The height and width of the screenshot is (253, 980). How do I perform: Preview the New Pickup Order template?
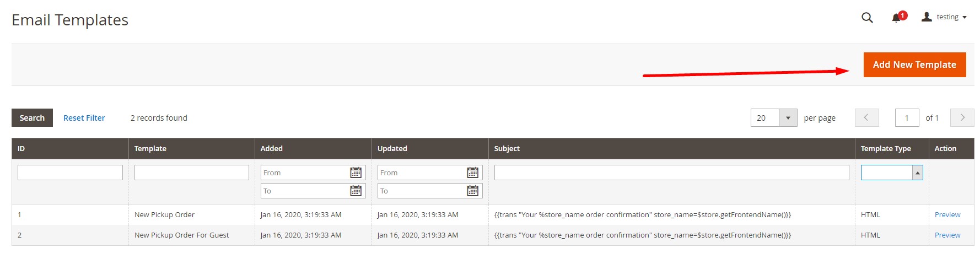point(947,214)
